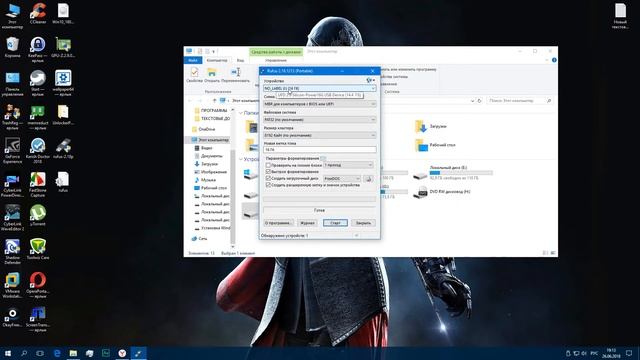Open the Device dropdown in Rufus
Screen dimensions: 640x360
coord(320,88)
